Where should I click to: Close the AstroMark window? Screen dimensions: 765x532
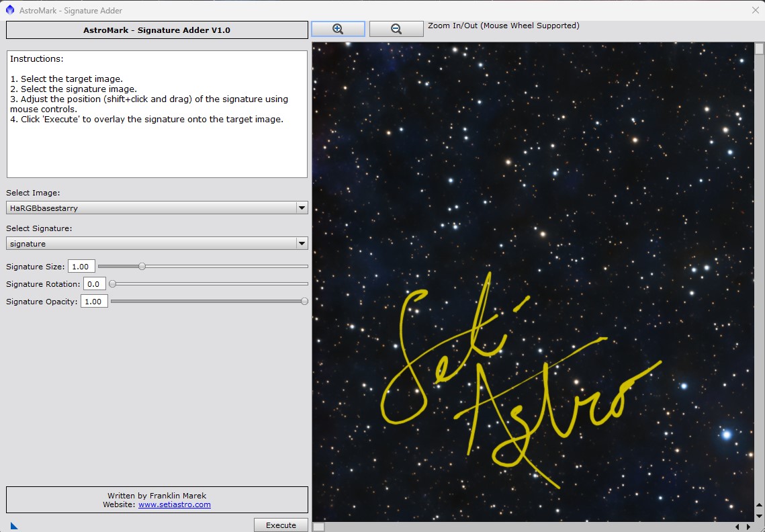(x=755, y=10)
